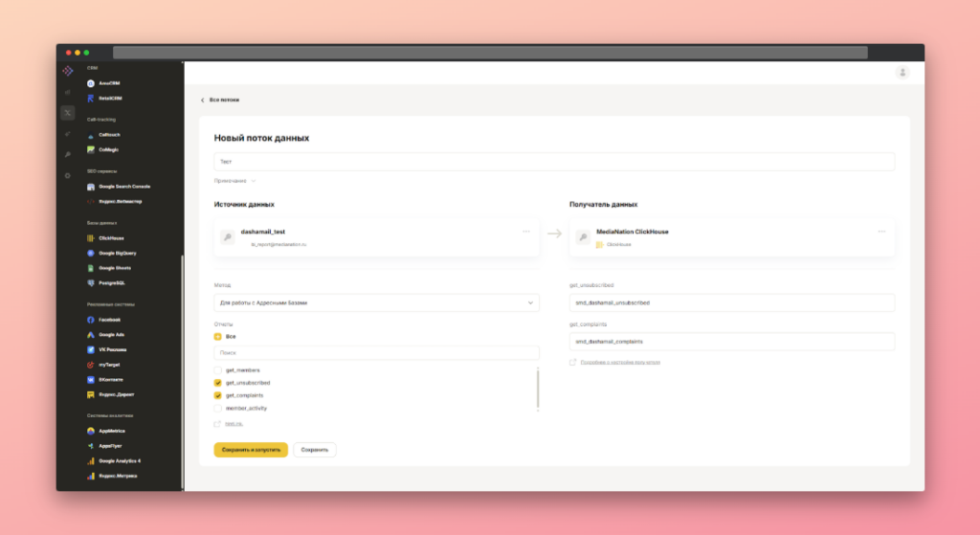
Task: Toggle the Все reports checkbox
Action: tap(217, 336)
